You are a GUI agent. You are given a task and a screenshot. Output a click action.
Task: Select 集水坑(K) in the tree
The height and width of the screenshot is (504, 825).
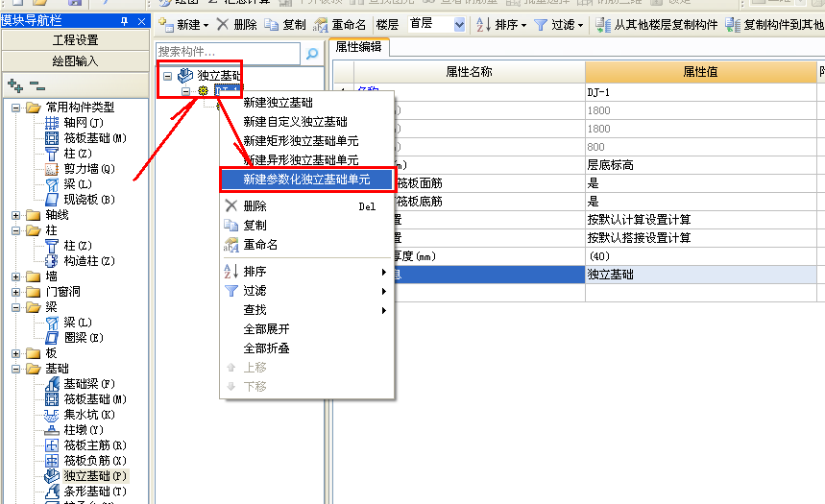89,415
